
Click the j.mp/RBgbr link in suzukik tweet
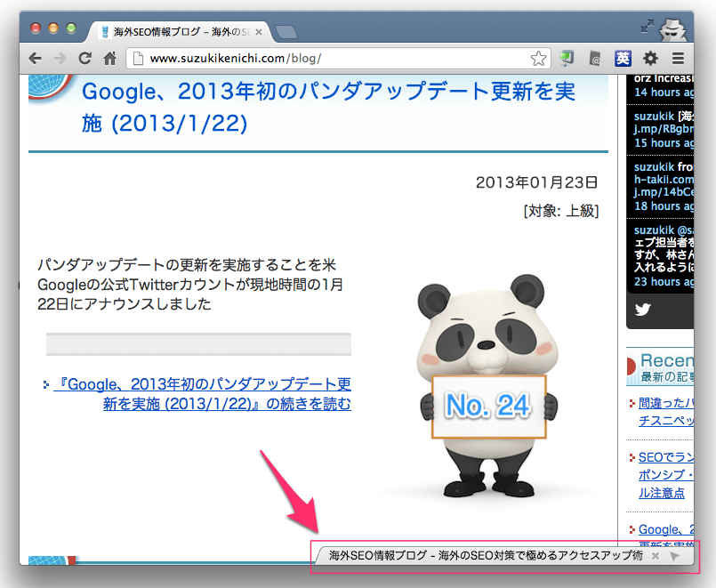664,129
